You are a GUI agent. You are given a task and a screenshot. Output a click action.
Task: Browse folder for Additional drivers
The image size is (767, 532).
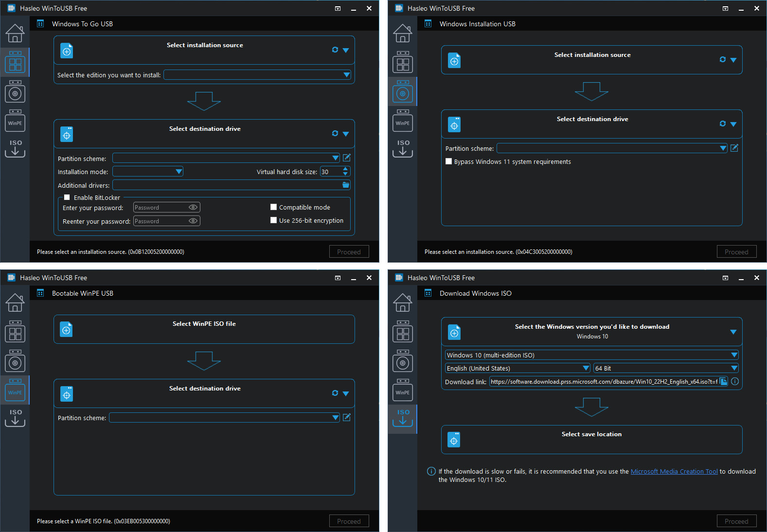(346, 185)
